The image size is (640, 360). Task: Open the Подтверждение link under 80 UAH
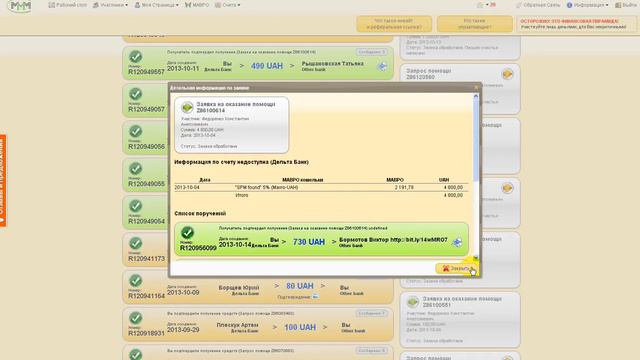298,297
